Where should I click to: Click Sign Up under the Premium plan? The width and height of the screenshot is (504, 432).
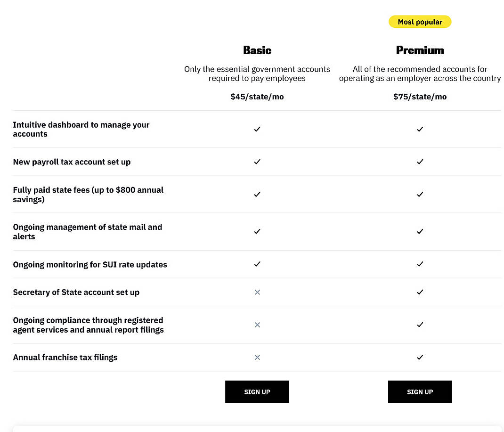click(420, 391)
